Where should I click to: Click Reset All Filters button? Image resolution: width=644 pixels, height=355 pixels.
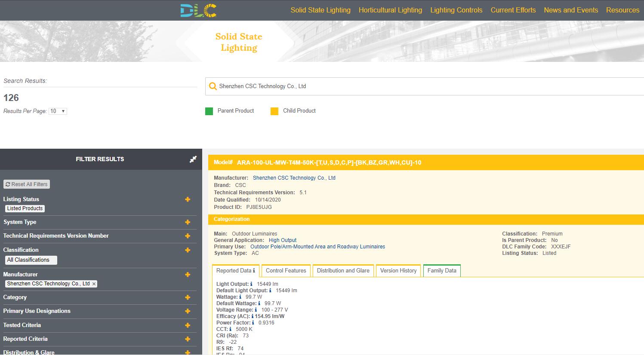tap(27, 184)
